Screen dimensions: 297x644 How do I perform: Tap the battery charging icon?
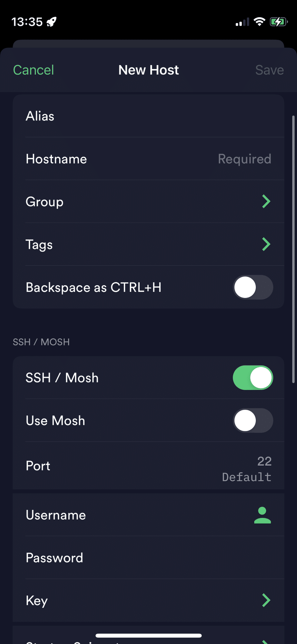(x=279, y=22)
